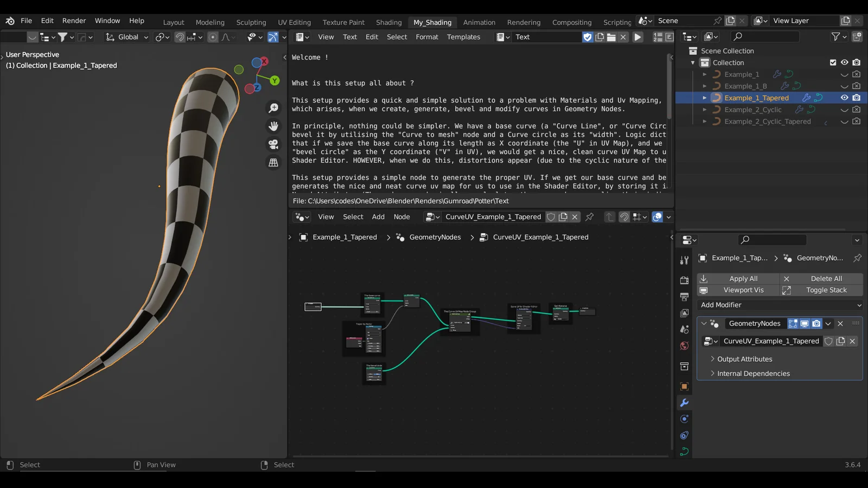Switch to the Animation workspace tab
This screenshot has height=488, width=868.
click(479, 22)
